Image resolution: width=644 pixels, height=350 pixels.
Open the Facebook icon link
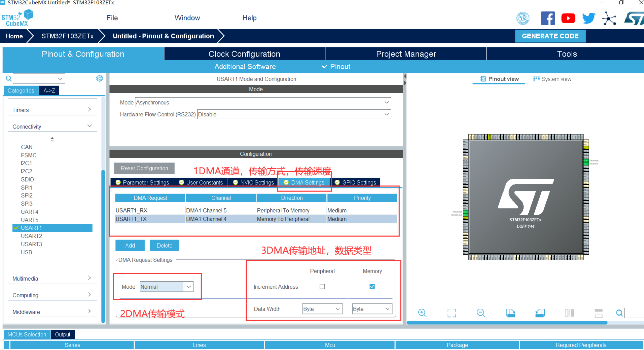coord(548,18)
